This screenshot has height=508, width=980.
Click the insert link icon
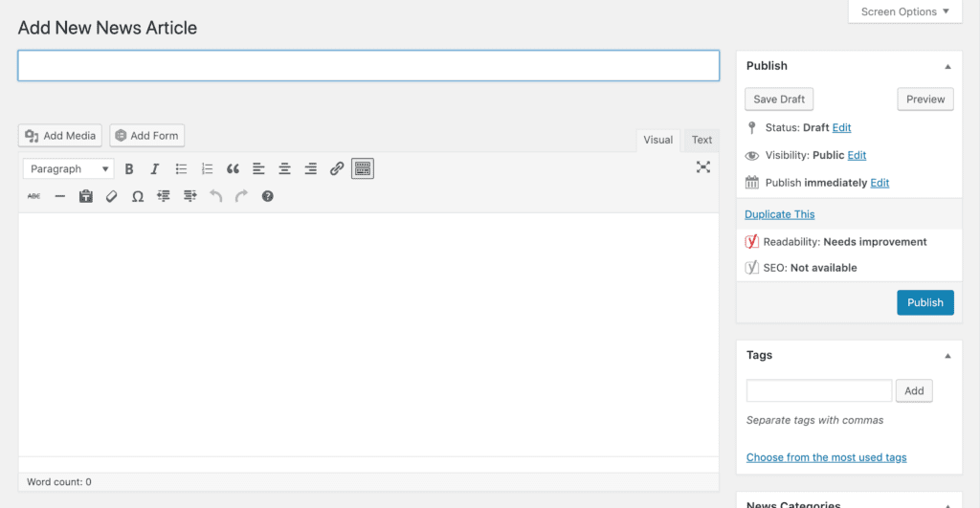(x=337, y=169)
